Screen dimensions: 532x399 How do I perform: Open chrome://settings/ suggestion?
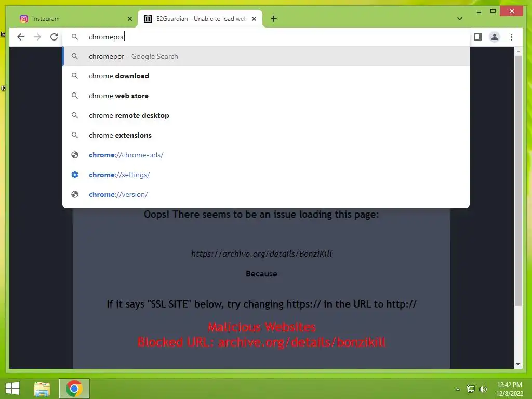click(266, 175)
